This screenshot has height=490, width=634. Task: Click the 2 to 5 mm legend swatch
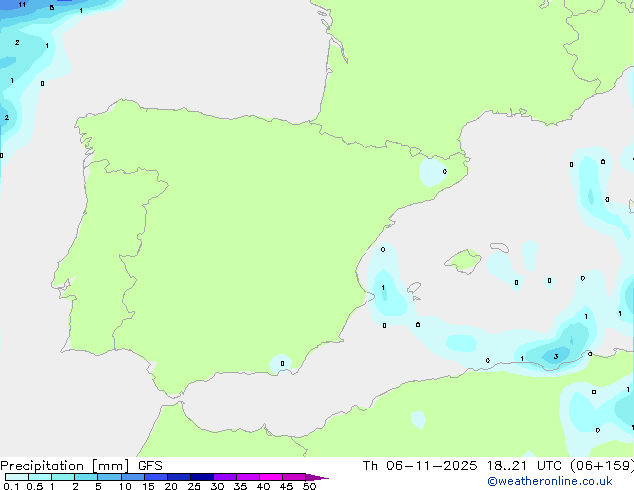click(x=86, y=477)
